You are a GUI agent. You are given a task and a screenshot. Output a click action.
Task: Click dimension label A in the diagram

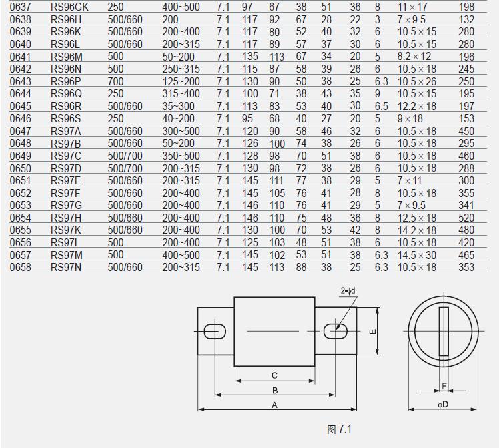click(x=274, y=405)
